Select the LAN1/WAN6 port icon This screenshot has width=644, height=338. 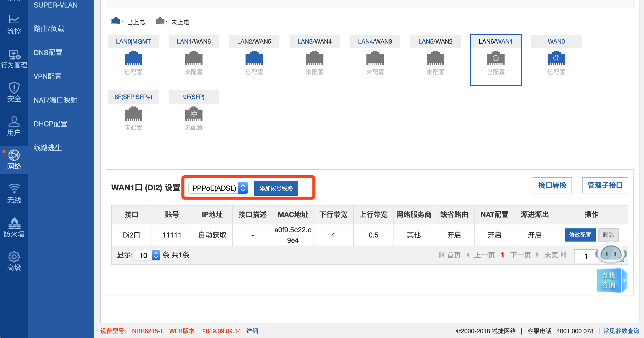click(194, 58)
